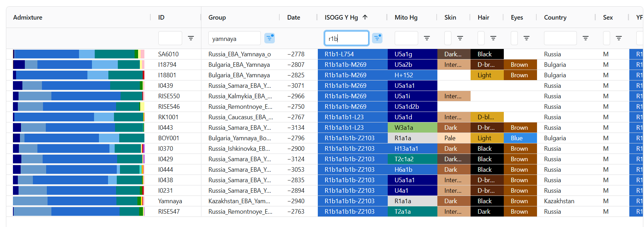This screenshot has height=227, width=644.
Task: Toggle sort arrow on ISOGG Y Hg header
Action: pos(365,17)
